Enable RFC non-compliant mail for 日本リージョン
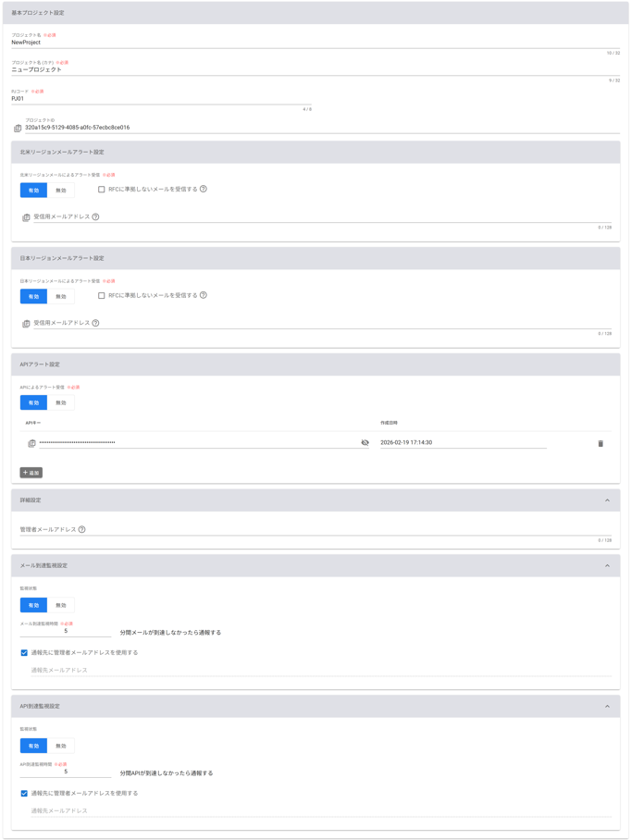This screenshot has width=631, height=840. click(102, 296)
